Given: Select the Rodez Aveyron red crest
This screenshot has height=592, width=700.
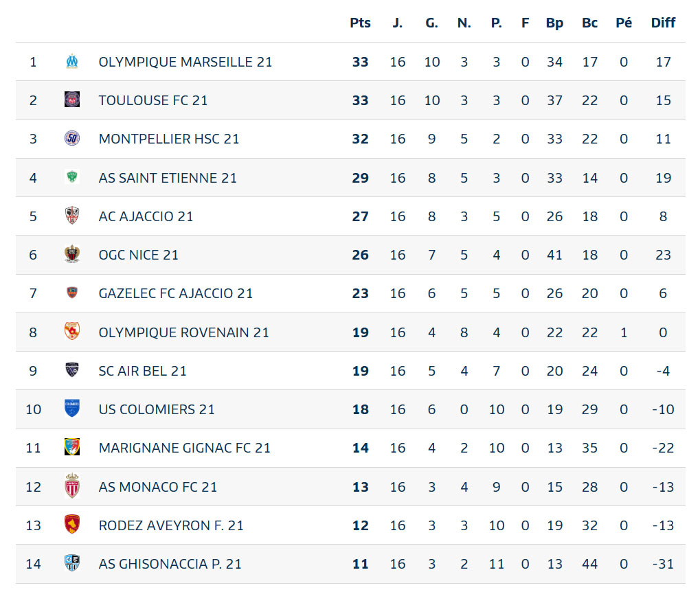Looking at the screenshot, I should (x=72, y=525).
